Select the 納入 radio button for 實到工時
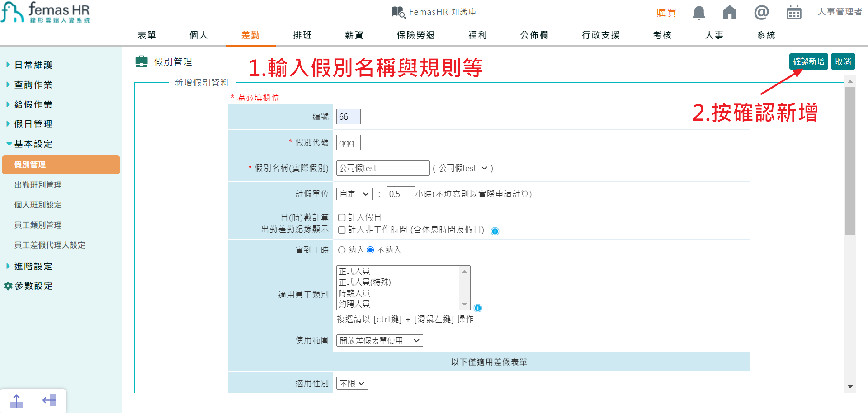This screenshot has height=413, width=868. (341, 250)
